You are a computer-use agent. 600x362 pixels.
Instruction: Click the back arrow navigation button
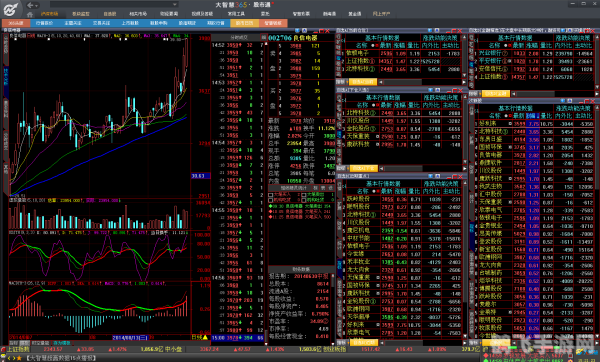point(30,5)
